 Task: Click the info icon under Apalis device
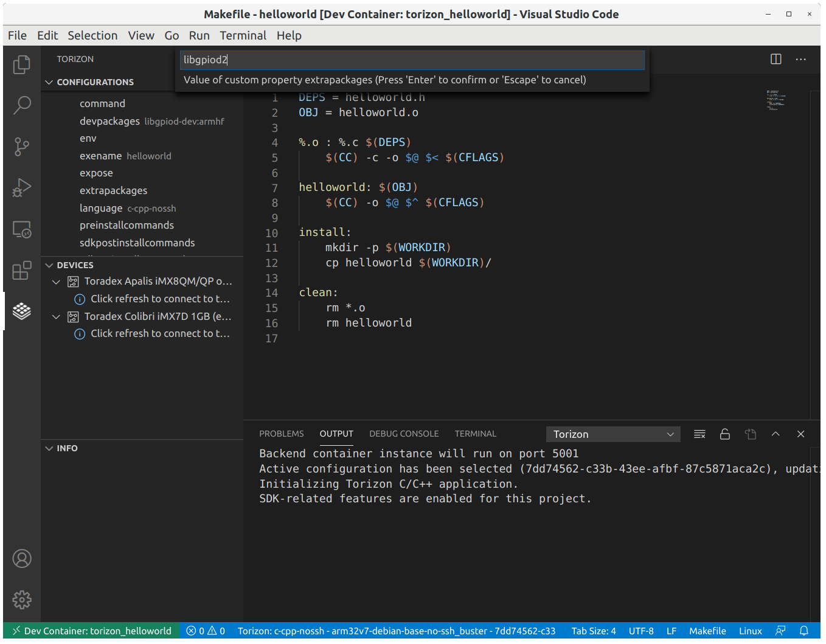tap(80, 299)
